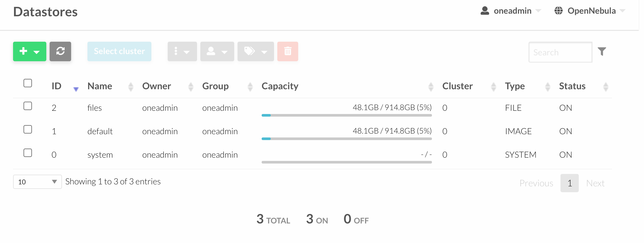Refresh the datastores list

pos(60,51)
